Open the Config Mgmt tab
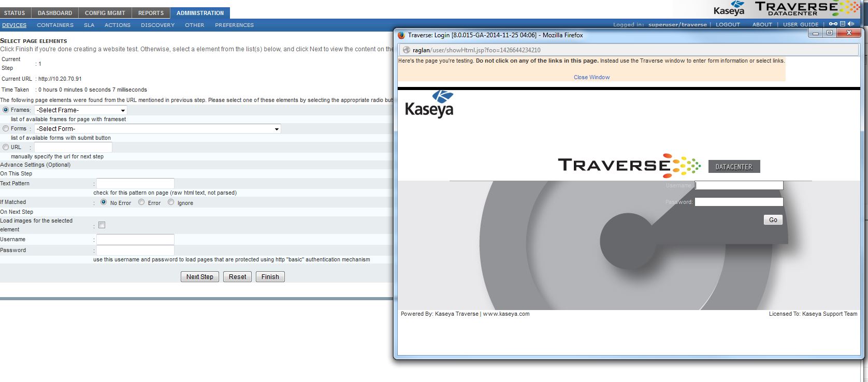868x382 pixels. [x=105, y=13]
